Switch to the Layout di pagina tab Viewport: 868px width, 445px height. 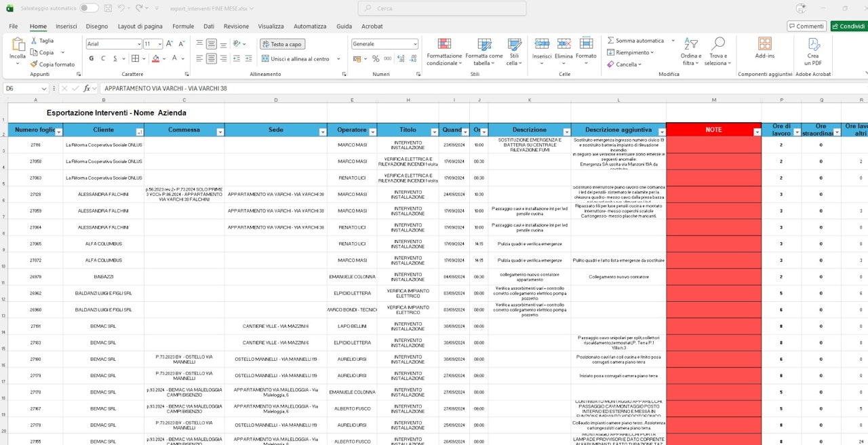[x=140, y=26]
